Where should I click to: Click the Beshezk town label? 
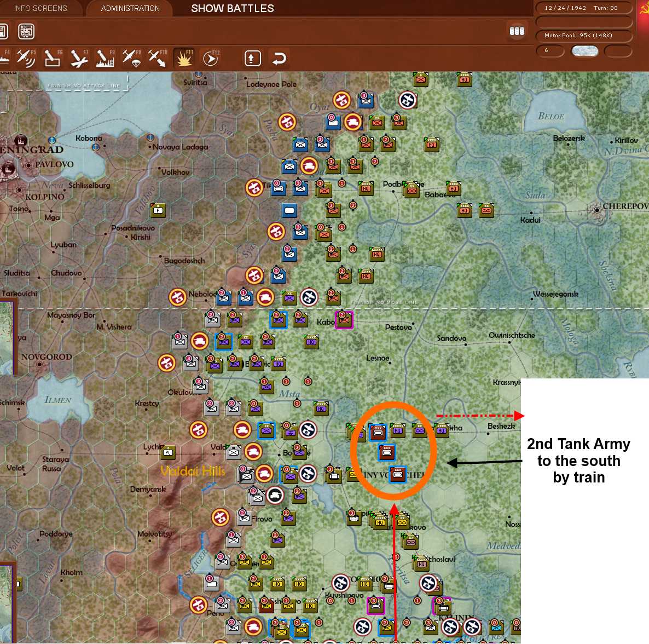point(501,426)
